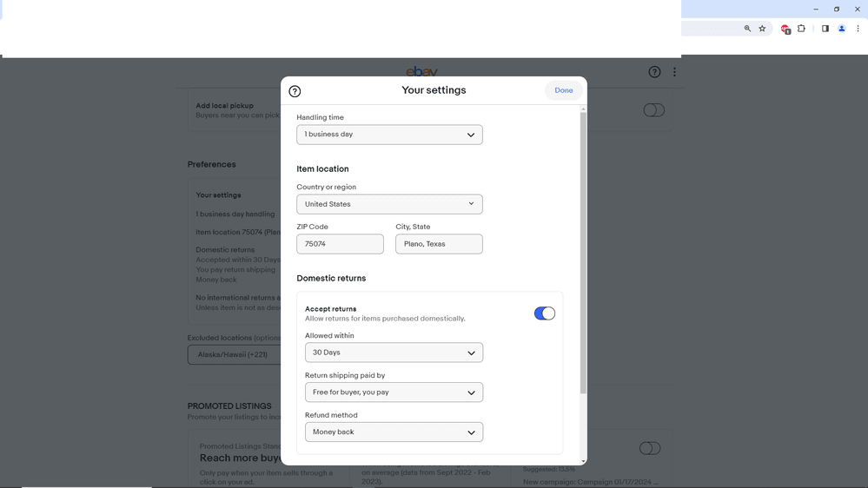Open the Country or region dropdown
Image resolution: width=868 pixels, height=488 pixels.
coord(389,204)
